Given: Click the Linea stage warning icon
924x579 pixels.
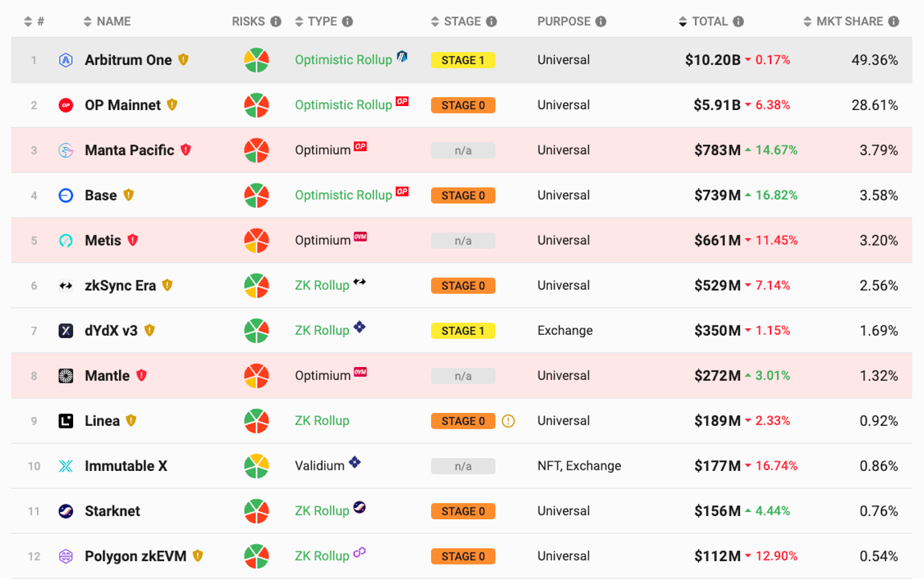Looking at the screenshot, I should [508, 421].
